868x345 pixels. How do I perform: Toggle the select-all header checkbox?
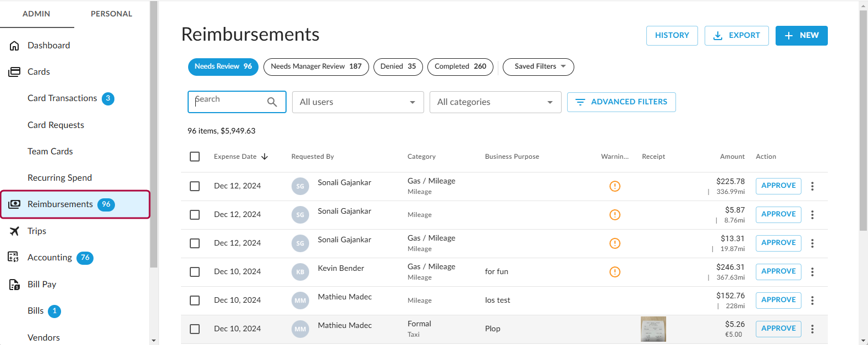[195, 157]
